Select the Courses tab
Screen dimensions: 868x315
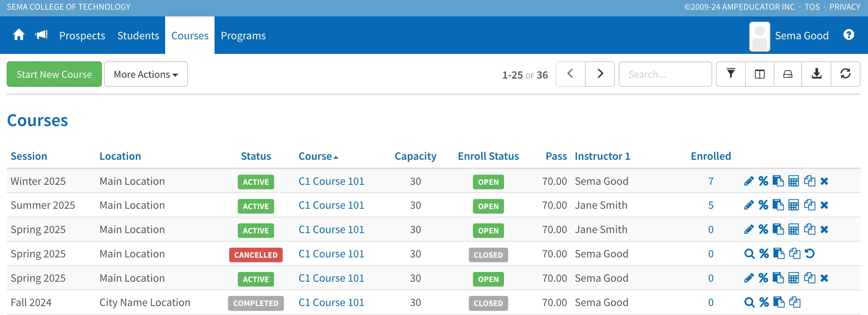point(190,36)
